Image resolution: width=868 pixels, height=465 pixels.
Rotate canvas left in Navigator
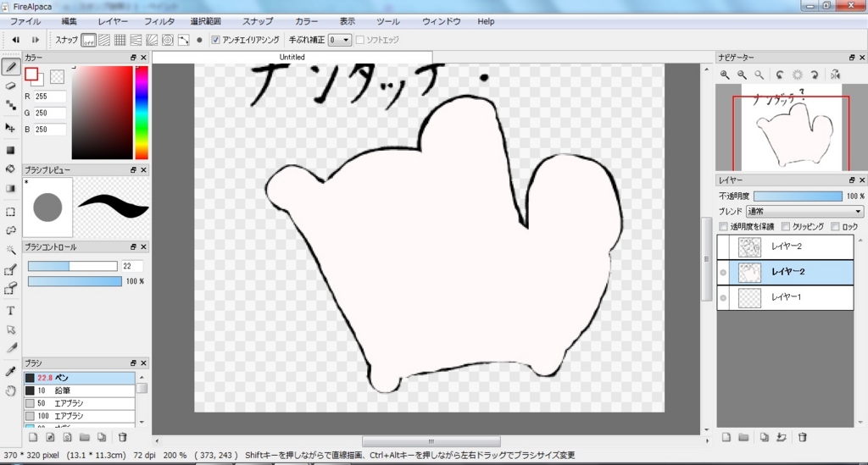780,75
